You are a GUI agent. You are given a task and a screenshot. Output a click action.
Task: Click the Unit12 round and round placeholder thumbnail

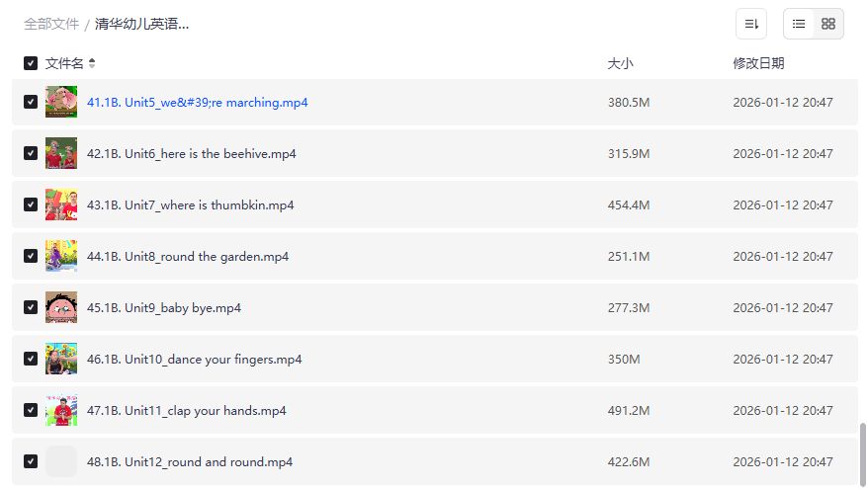(61, 462)
